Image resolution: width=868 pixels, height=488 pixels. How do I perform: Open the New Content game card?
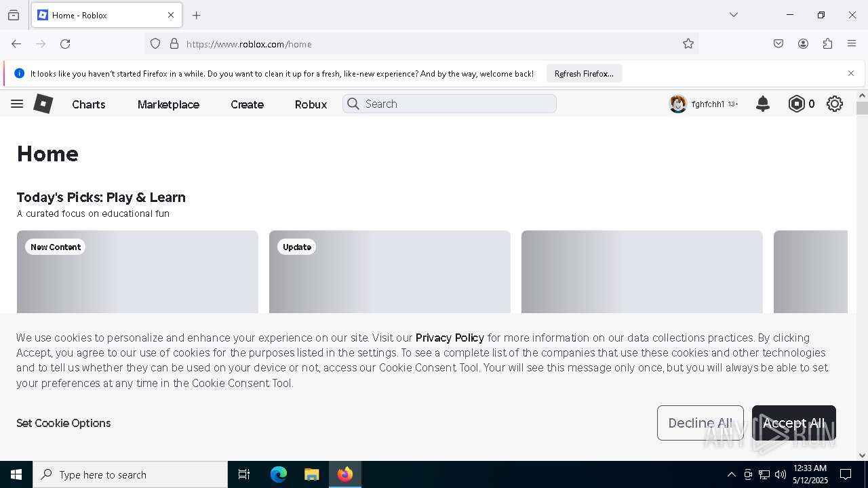[x=138, y=272]
